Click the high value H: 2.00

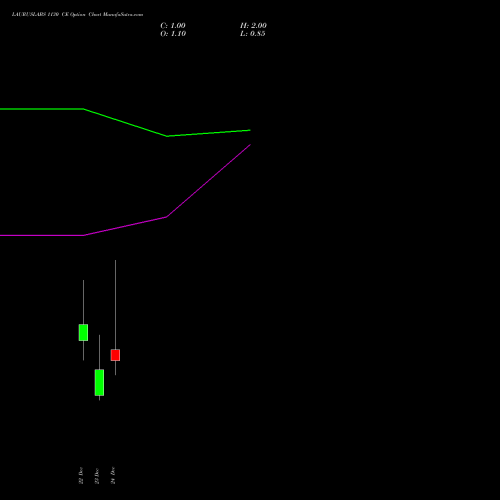point(253,26)
